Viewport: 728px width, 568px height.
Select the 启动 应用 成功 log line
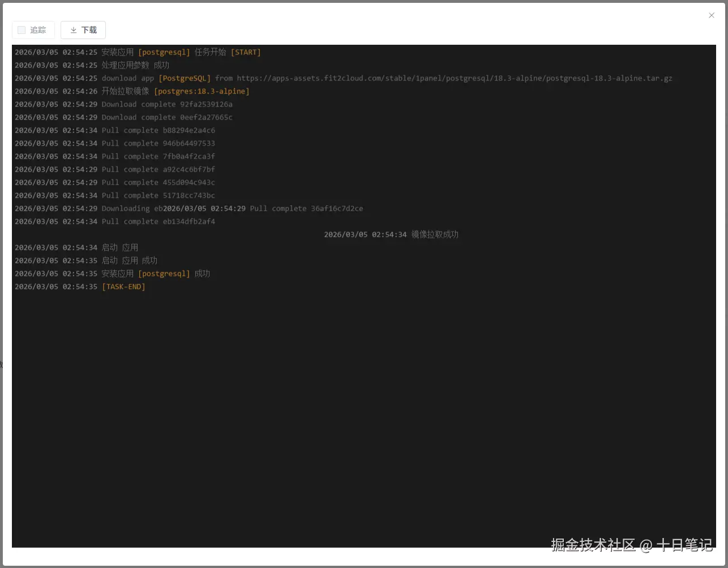pyautogui.click(x=86, y=260)
